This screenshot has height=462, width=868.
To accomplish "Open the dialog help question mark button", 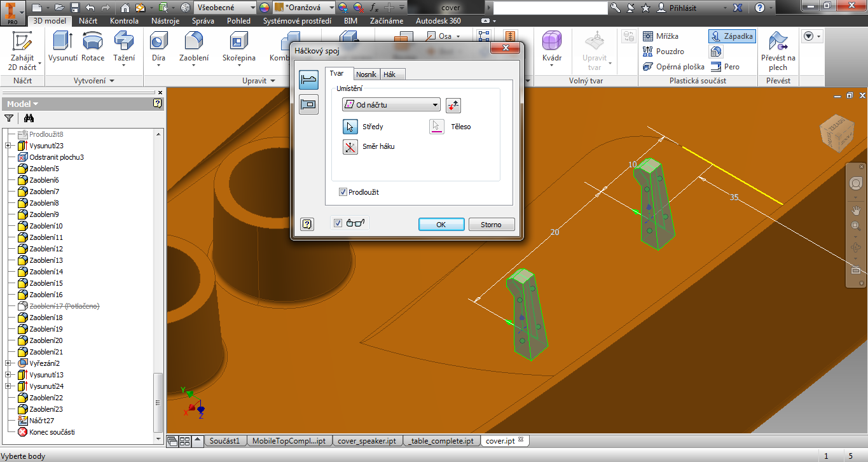I will [x=307, y=224].
